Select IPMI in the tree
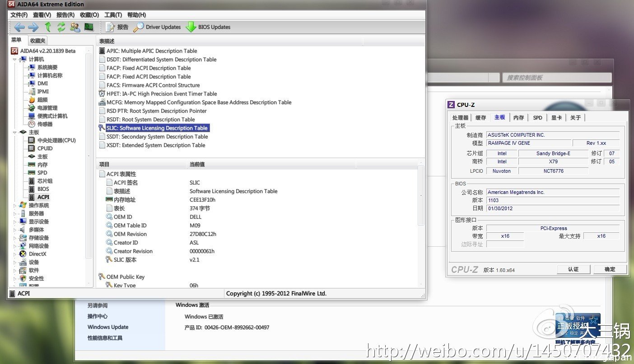The width and height of the screenshot is (634, 364). [43, 92]
